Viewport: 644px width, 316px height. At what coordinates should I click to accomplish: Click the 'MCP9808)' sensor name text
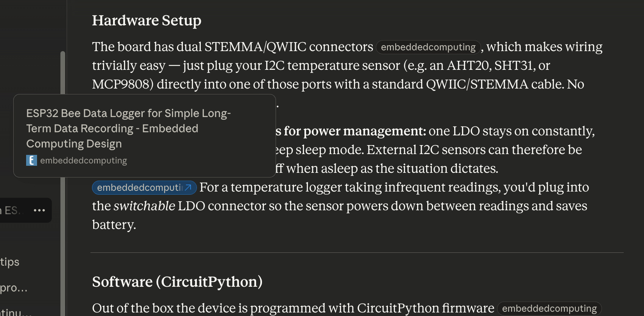(x=123, y=84)
